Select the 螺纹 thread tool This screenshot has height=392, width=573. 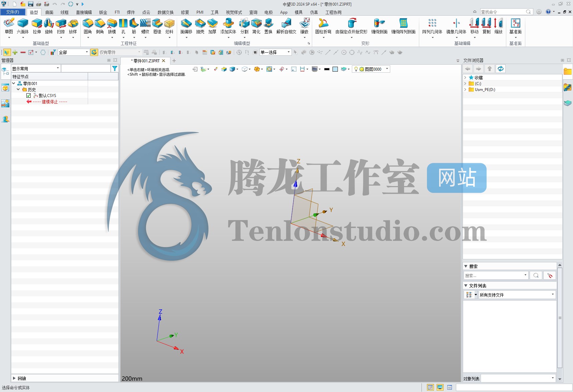(145, 26)
